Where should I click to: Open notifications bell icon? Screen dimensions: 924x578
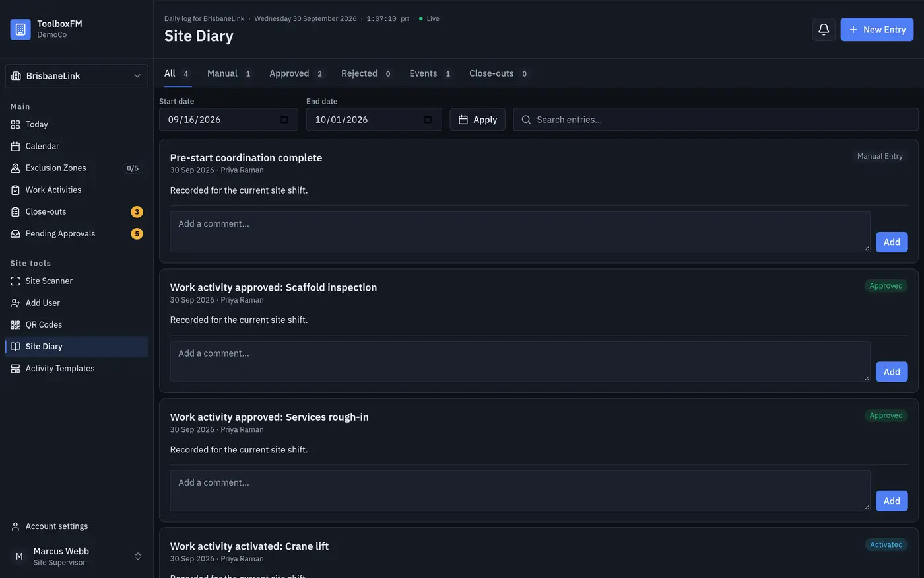824,30
